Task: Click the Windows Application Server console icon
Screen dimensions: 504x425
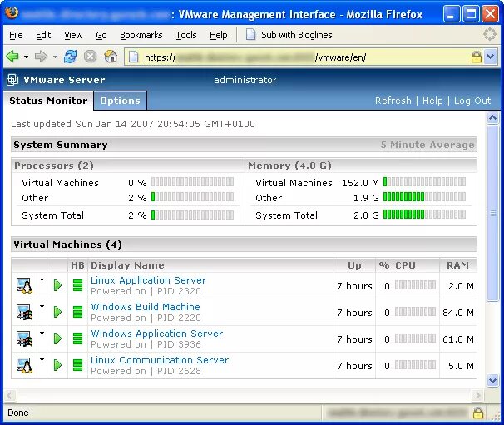Action: (24, 339)
